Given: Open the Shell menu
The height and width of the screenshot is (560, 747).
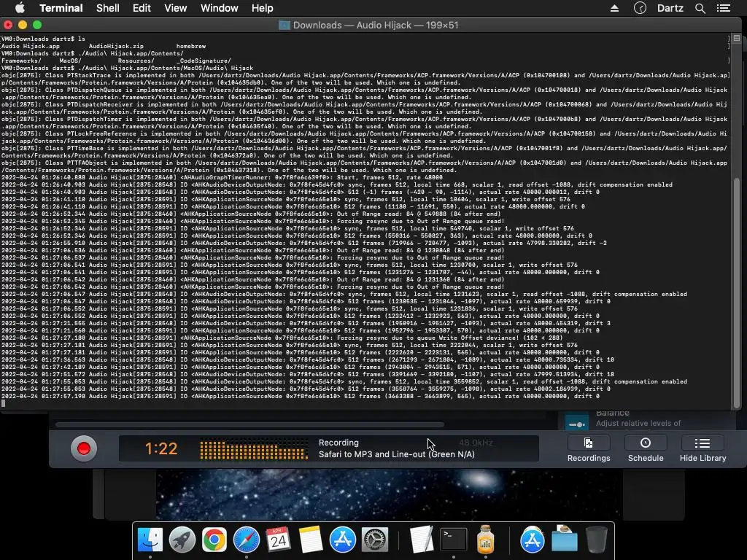Looking at the screenshot, I should pos(108,8).
